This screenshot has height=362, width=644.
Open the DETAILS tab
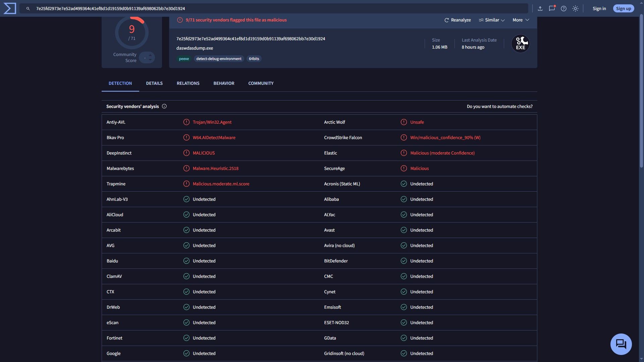point(154,83)
